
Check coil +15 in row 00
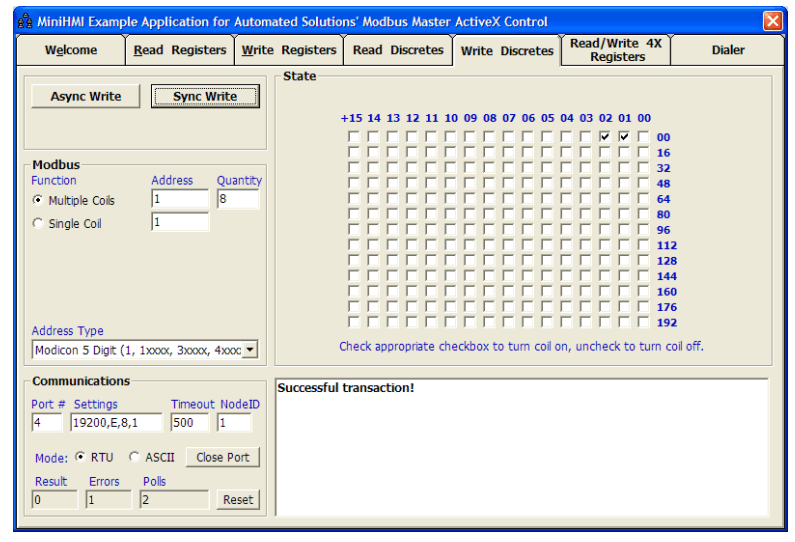354,136
